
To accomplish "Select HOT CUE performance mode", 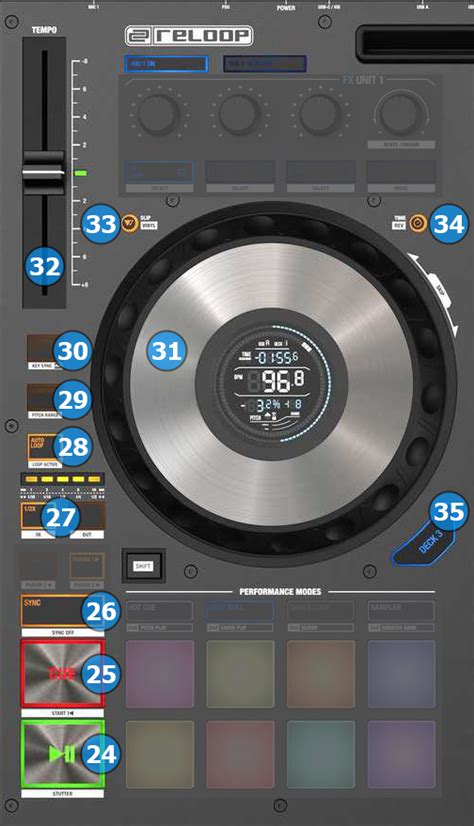I will pyautogui.click(x=160, y=610).
